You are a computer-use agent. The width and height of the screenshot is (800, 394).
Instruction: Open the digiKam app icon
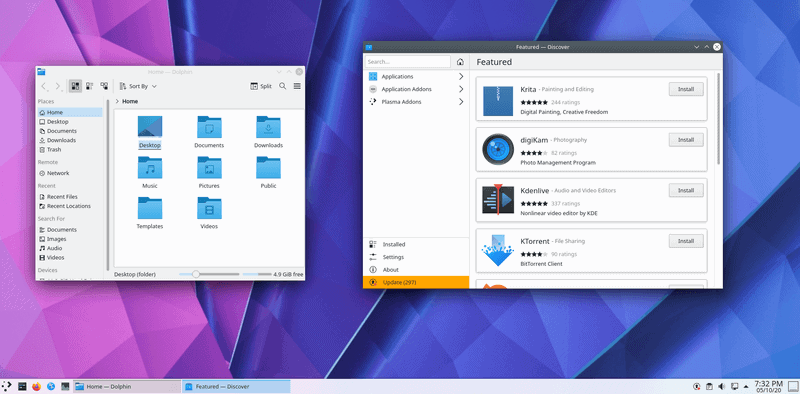click(x=498, y=149)
